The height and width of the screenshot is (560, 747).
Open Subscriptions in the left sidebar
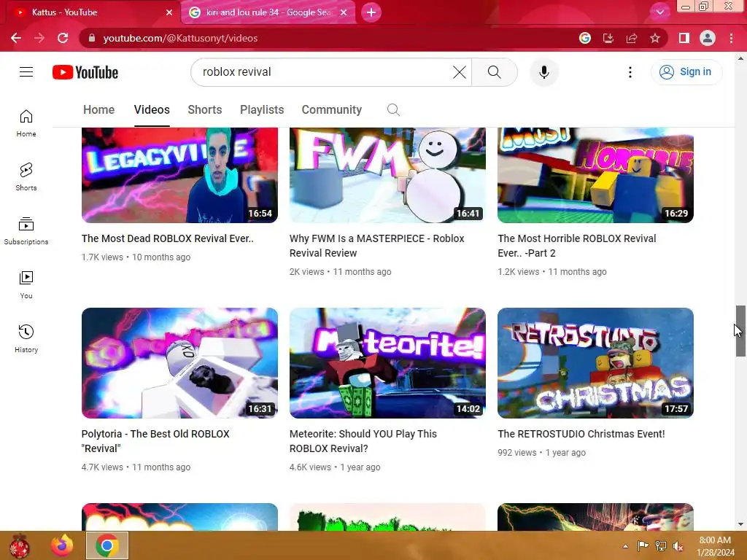pyautogui.click(x=26, y=230)
